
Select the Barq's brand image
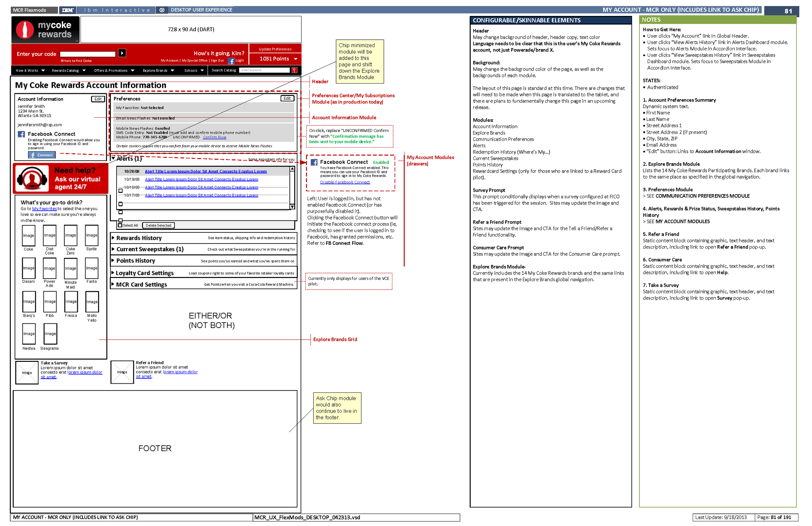click(29, 302)
